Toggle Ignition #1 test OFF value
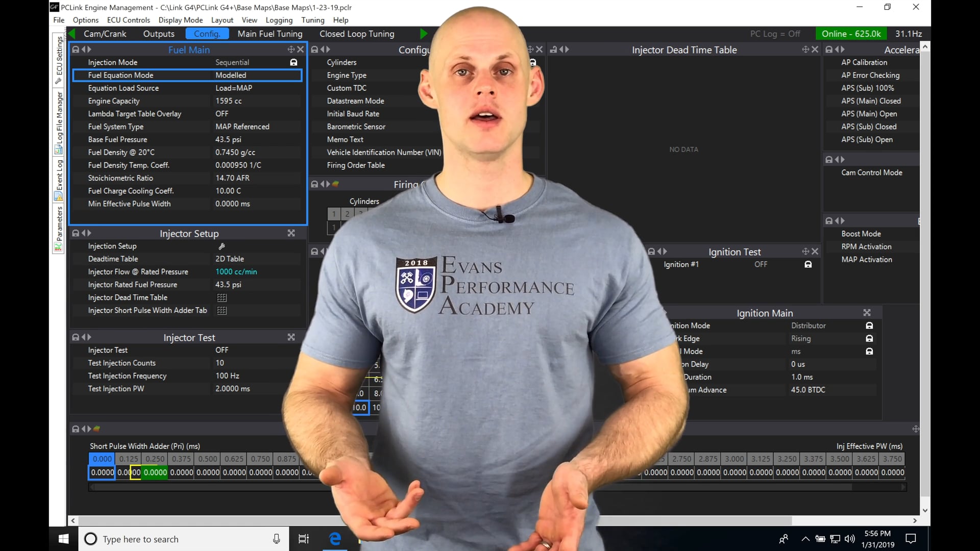Screen dimensions: 980x551 761,264
